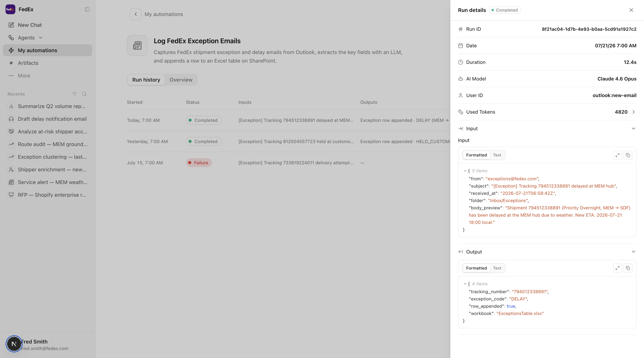The height and width of the screenshot is (358, 644).
Task: Collapse the sidebar with the panel icon
Action: coord(87,9)
